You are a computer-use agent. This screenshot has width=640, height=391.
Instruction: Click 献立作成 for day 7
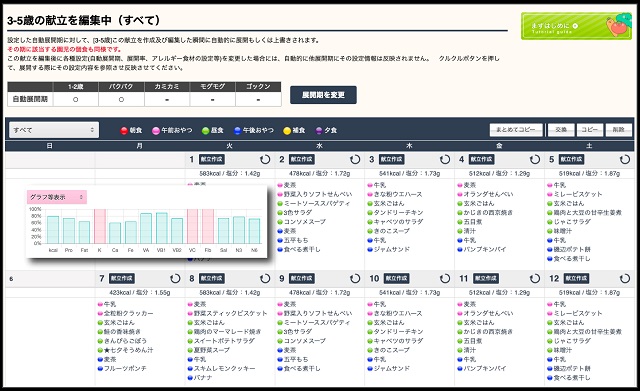(x=122, y=279)
